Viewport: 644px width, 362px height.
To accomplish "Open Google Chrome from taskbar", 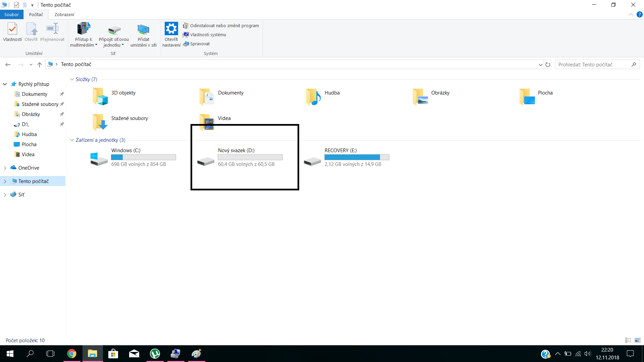I will (71, 354).
